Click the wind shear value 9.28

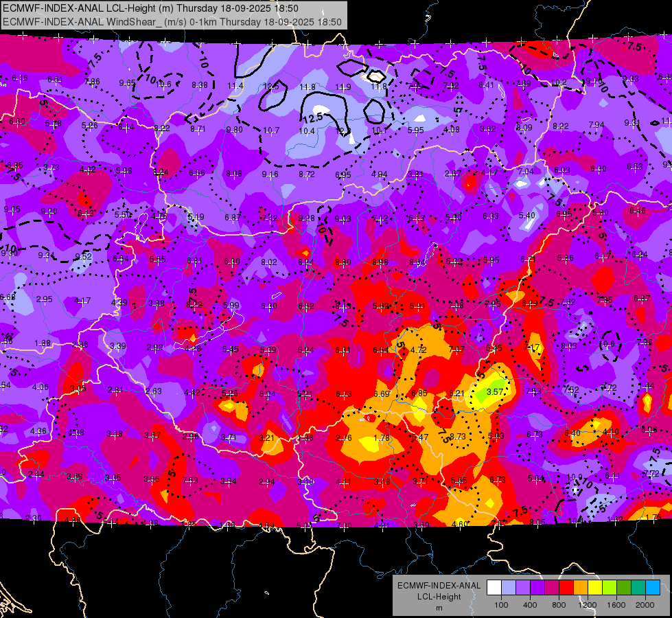(306, 218)
